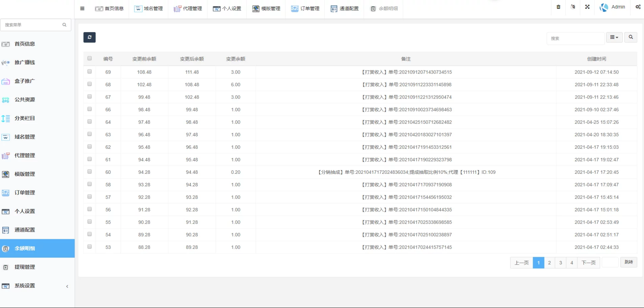Image resolution: width=644 pixels, height=308 pixels.
Task: Click the refresh table icon button
Action: [x=89, y=37]
